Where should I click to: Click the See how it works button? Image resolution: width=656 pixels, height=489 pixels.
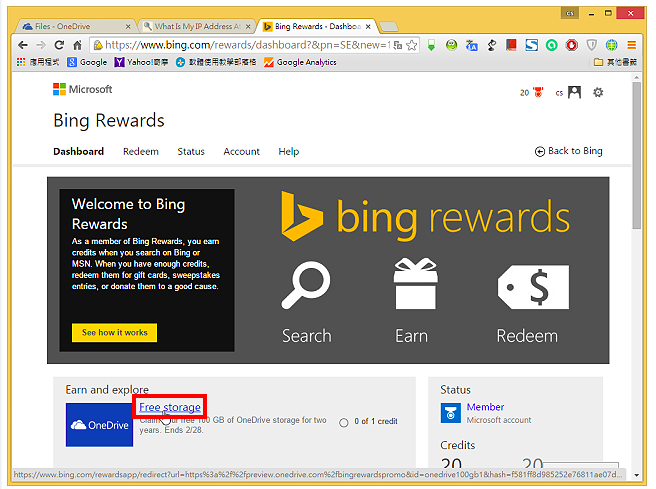click(x=115, y=333)
